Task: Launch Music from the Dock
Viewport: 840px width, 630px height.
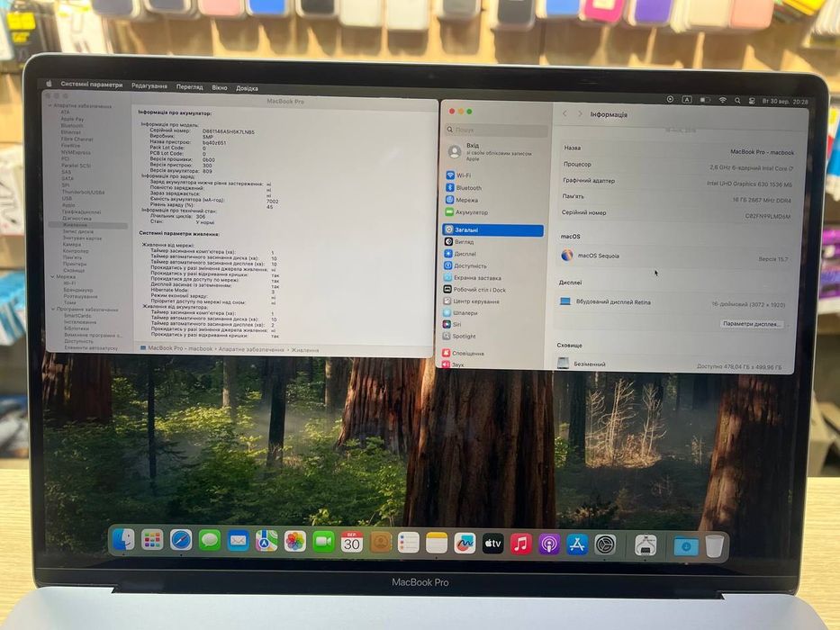Action: click(x=520, y=544)
